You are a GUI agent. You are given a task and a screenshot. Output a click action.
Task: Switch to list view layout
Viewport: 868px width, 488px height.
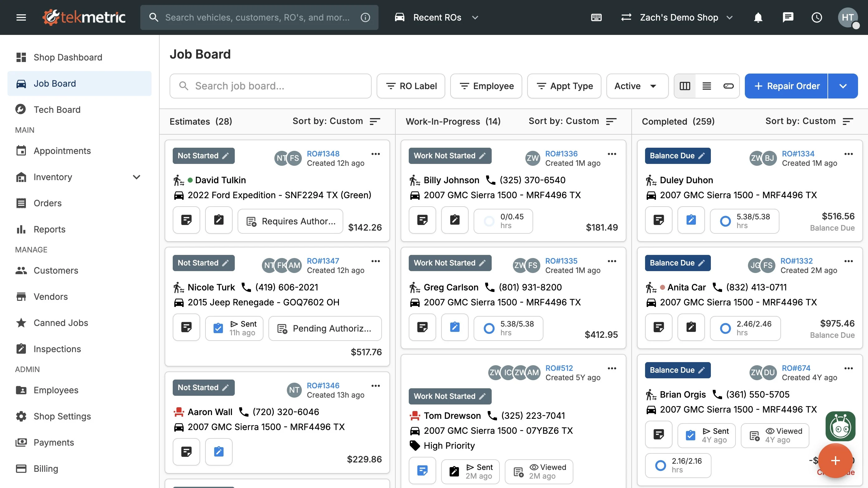(706, 86)
